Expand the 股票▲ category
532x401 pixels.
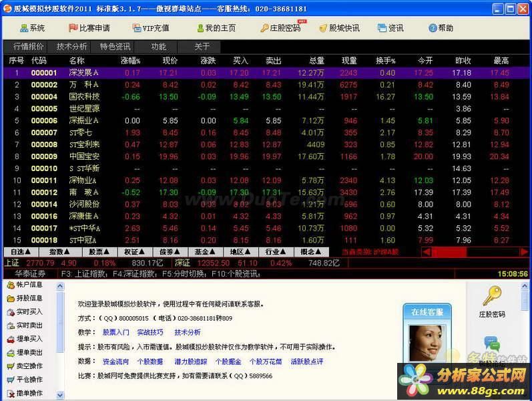(x=99, y=252)
